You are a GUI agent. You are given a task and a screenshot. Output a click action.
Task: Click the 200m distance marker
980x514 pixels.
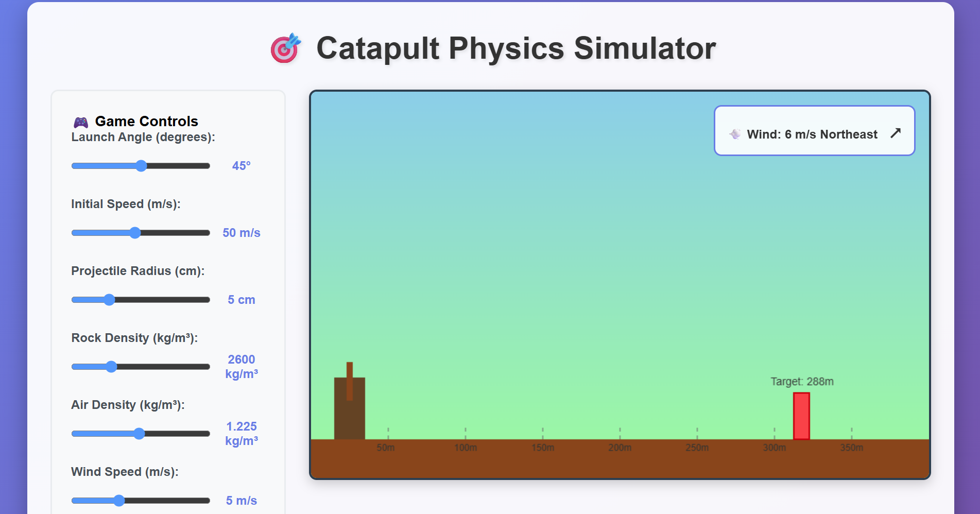click(620, 448)
